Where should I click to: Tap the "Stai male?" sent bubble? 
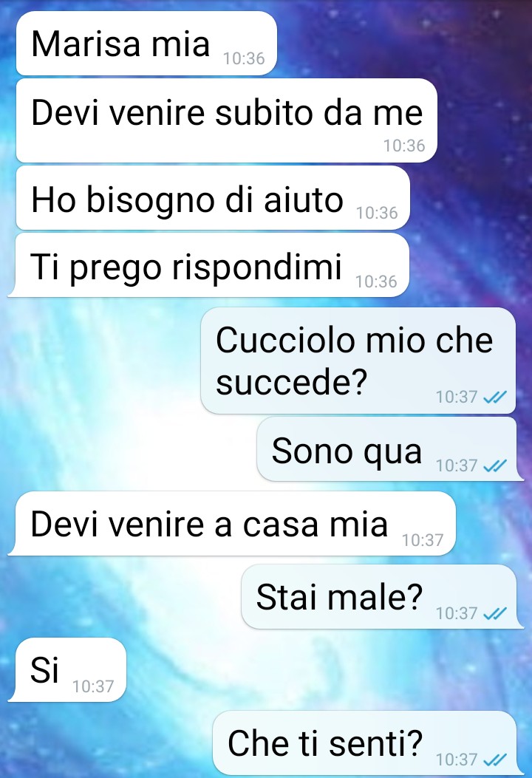click(383, 596)
